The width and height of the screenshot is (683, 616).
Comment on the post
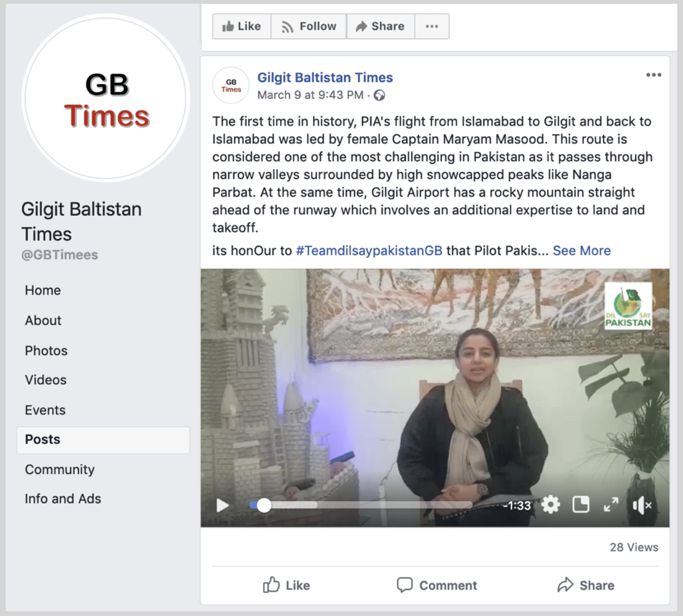tap(436, 585)
